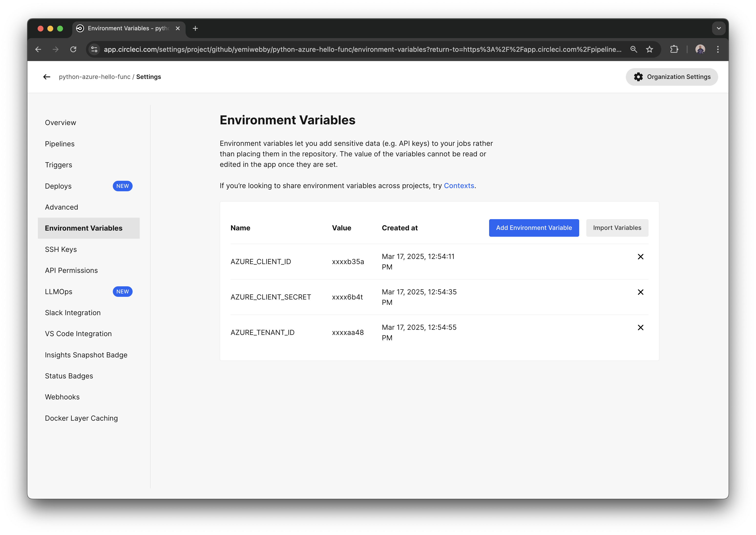Image resolution: width=756 pixels, height=535 pixels.
Task: Delete the AZURE_CLIENT_SECRET variable
Action: coord(641,292)
